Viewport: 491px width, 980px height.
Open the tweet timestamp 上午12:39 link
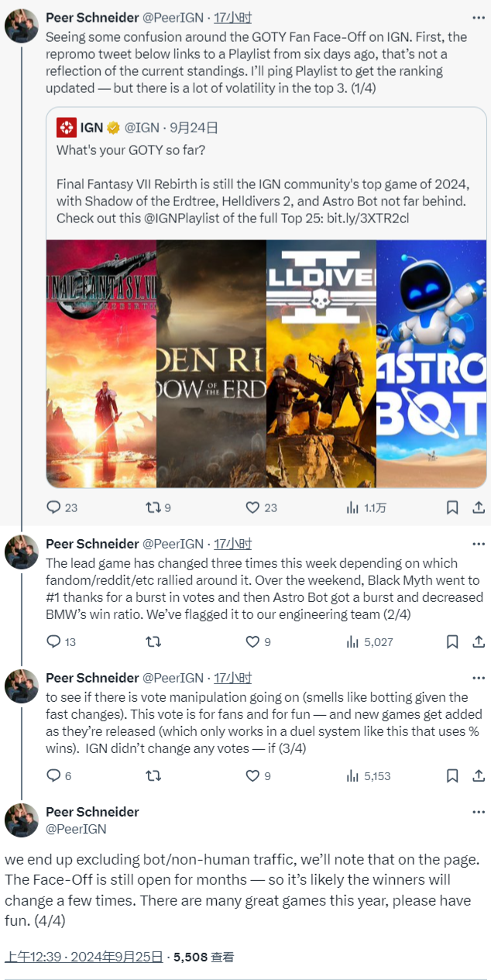pyautogui.click(x=84, y=957)
